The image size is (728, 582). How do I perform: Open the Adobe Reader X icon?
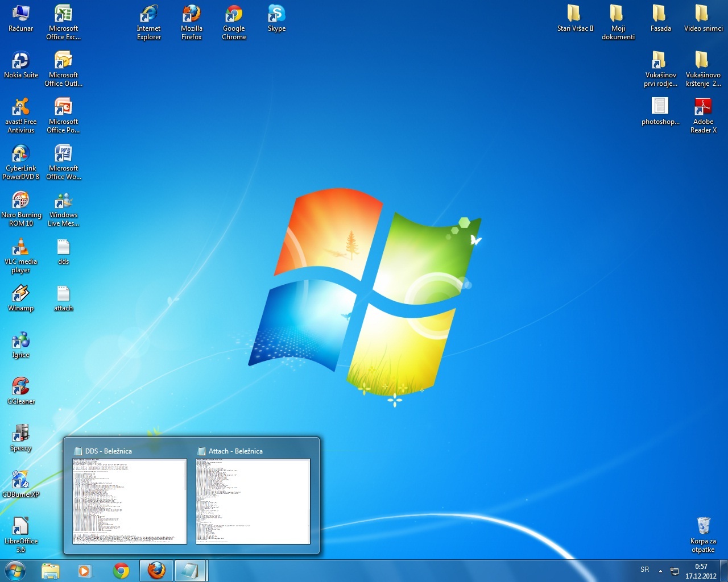(x=703, y=107)
